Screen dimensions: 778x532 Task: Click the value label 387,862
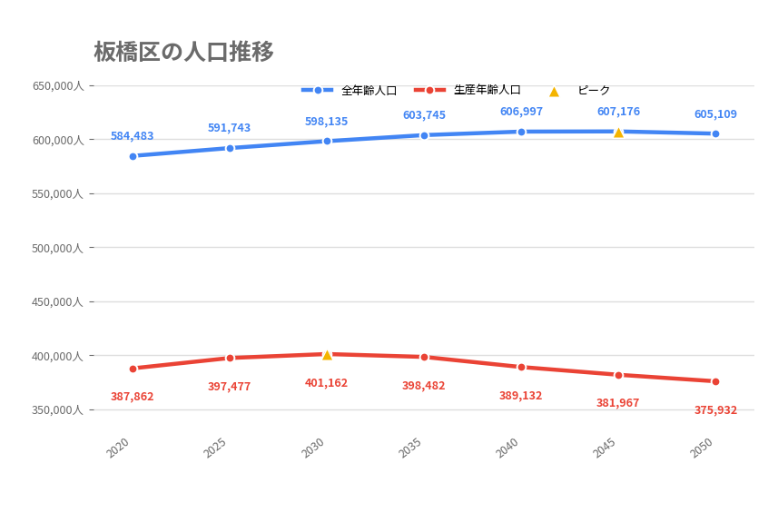[132, 397]
